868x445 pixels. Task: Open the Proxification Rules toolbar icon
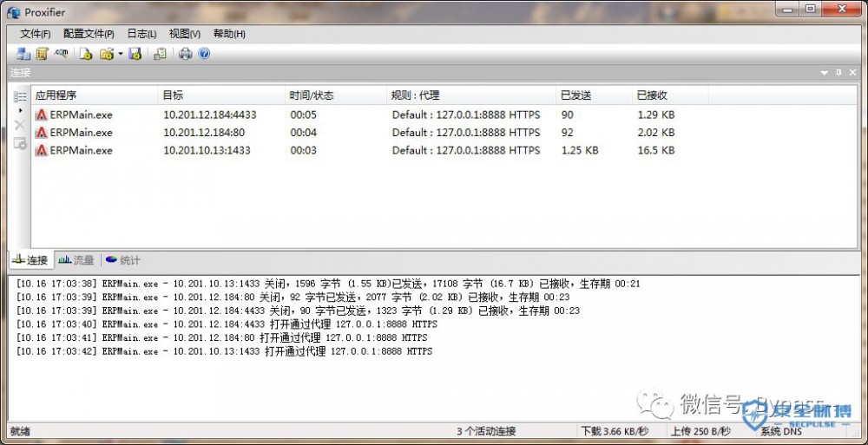[42, 54]
